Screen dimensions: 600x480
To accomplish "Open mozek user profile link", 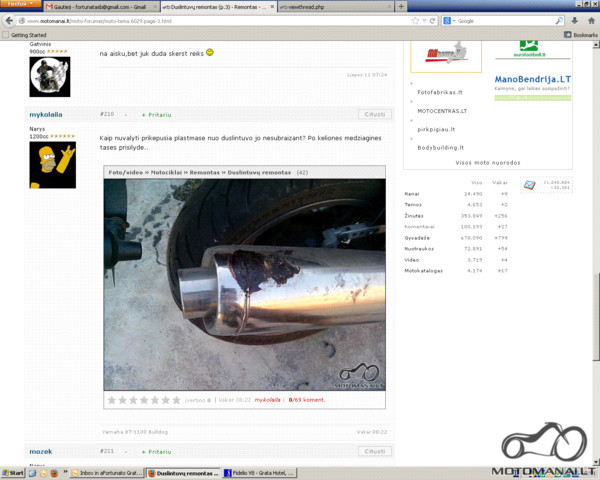I will [x=41, y=451].
